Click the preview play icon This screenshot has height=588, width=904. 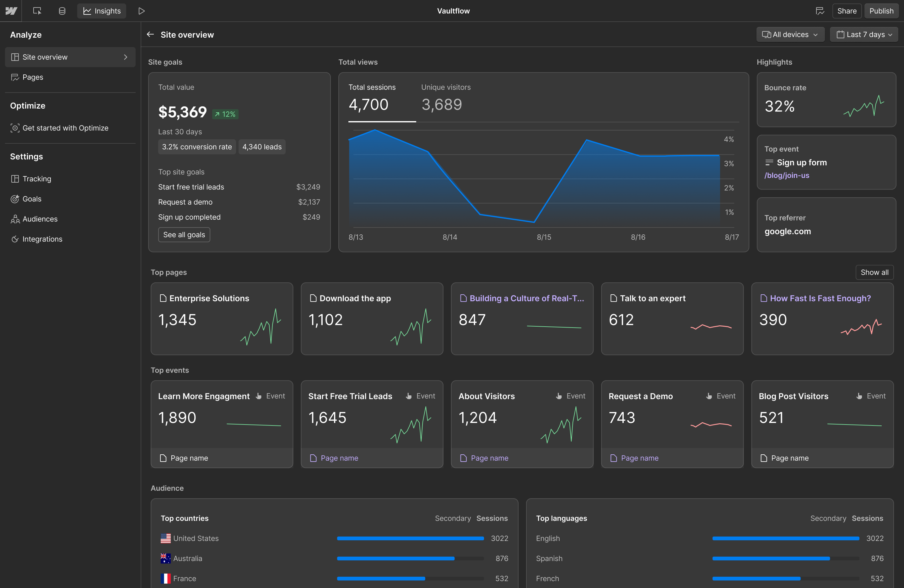coord(141,11)
